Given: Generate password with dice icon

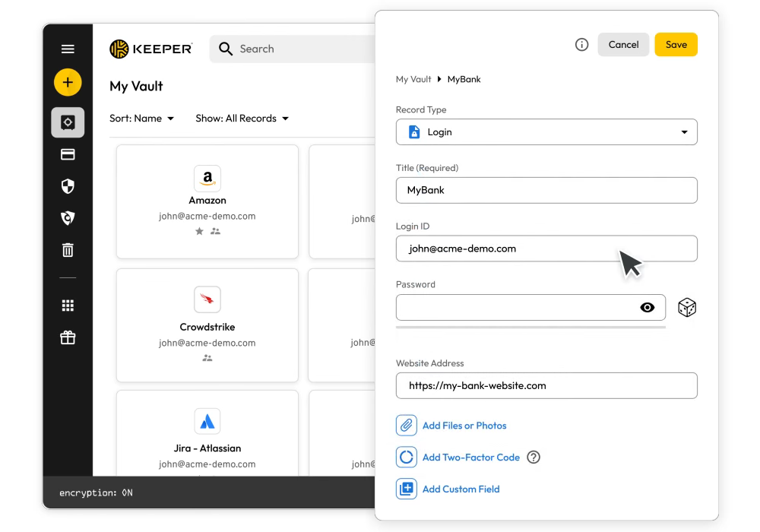Looking at the screenshot, I should click(x=687, y=308).
